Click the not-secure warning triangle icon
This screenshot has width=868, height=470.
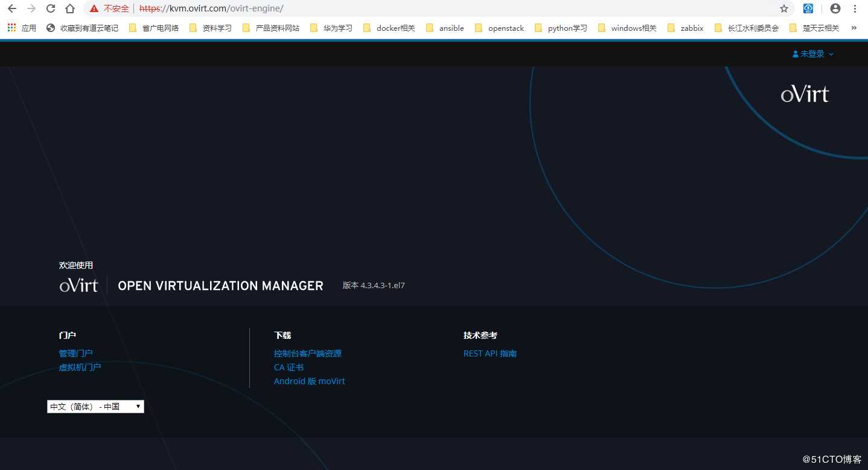click(94, 8)
